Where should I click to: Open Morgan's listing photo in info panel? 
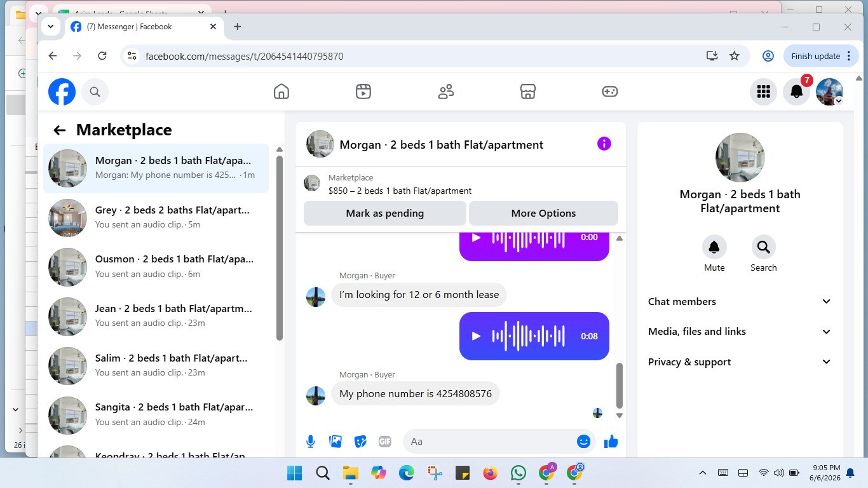[x=740, y=157]
